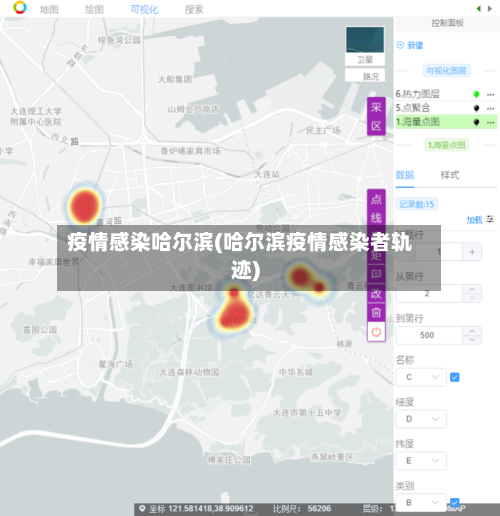
Task: Click the plus-circle icon beside 新建
Action: pos(400,45)
